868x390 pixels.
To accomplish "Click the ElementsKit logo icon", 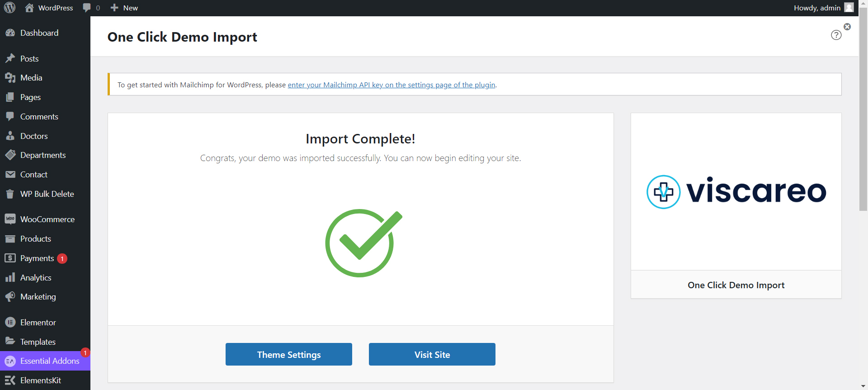I will click(x=10, y=380).
